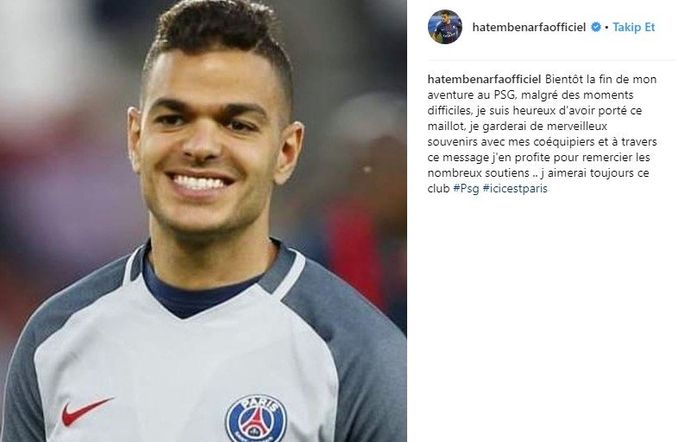Image resolution: width=678 pixels, height=442 pixels.
Task: Open hatembenarfaofficiel username in post header
Action: pos(529,27)
